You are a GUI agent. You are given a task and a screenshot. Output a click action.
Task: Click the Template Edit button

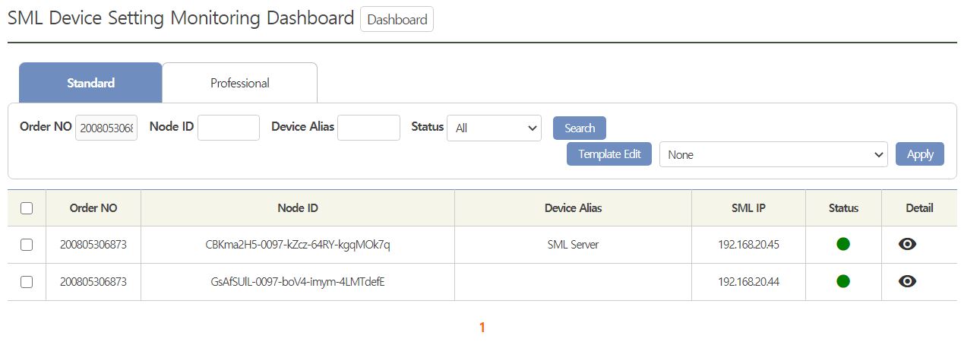609,154
